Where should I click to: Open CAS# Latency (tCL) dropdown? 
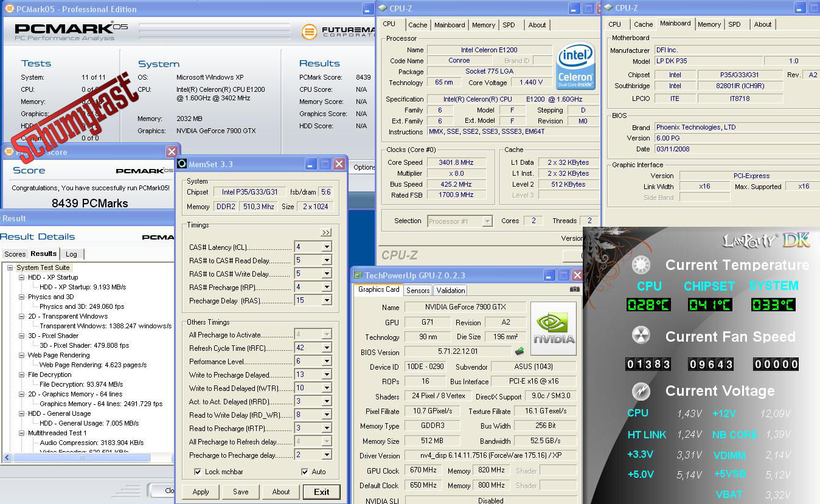[x=327, y=247]
